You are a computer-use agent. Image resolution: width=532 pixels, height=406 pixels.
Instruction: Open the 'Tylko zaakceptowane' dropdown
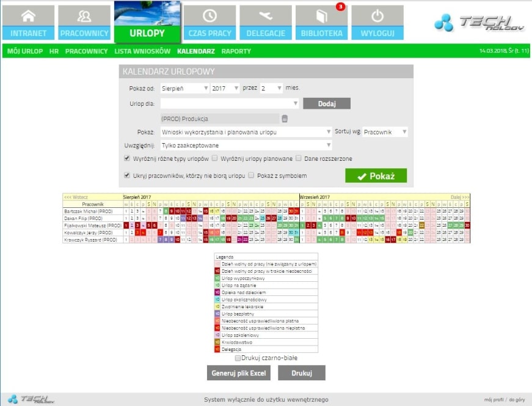(246, 146)
